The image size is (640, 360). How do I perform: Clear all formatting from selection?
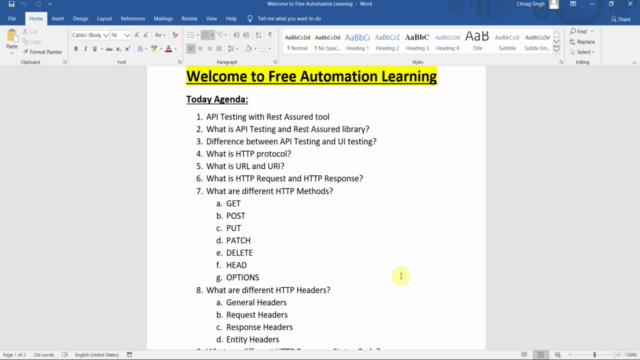(x=175, y=35)
